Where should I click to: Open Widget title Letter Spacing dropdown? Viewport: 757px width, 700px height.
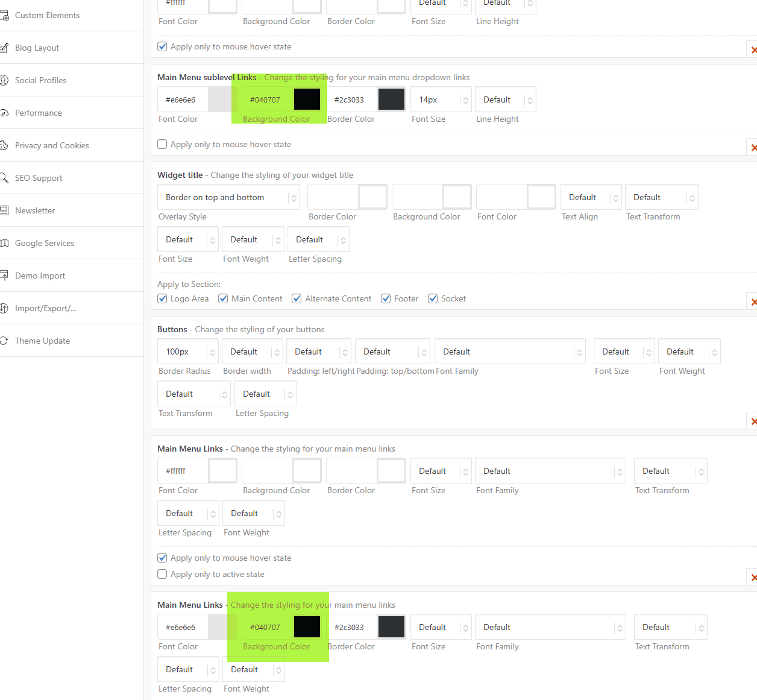click(319, 239)
